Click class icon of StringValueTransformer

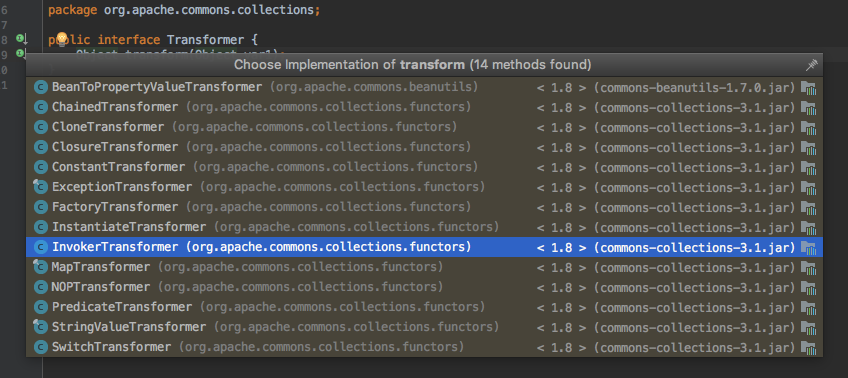click(41, 327)
